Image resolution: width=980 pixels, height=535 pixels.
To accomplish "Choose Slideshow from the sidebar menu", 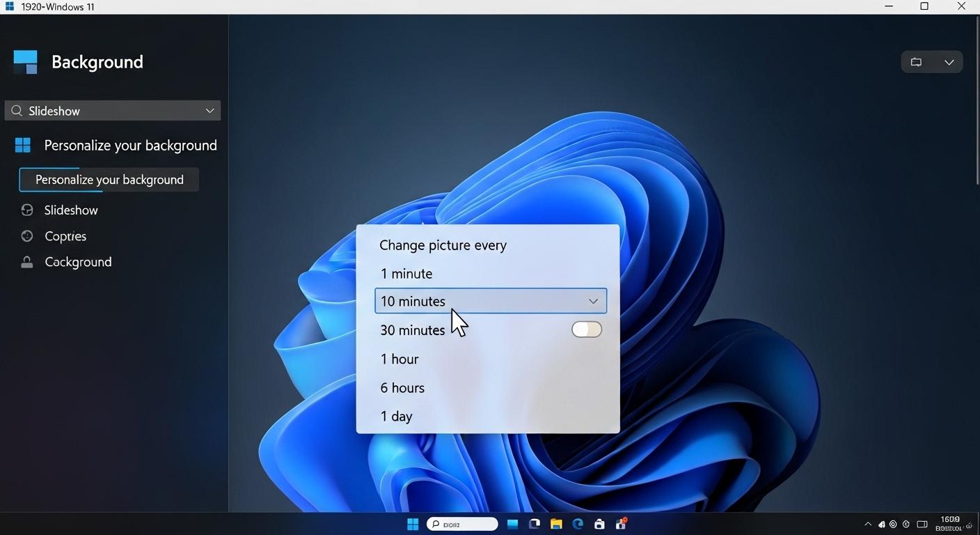I will tap(70, 210).
